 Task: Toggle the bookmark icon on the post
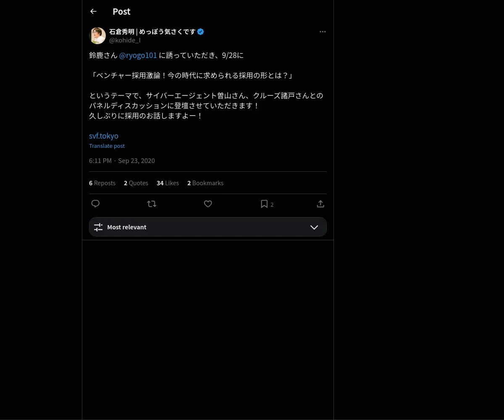pyautogui.click(x=264, y=204)
